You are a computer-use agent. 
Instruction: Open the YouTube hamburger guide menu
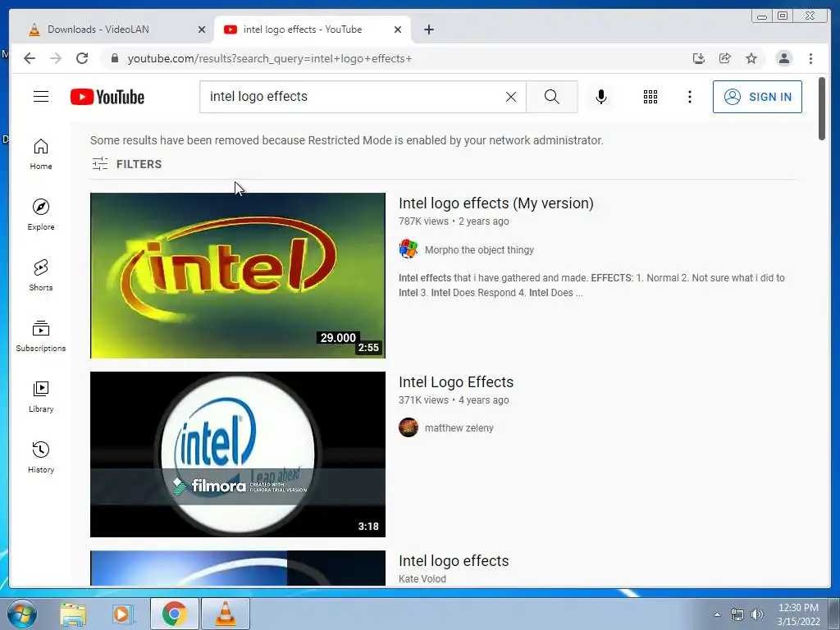[41, 97]
